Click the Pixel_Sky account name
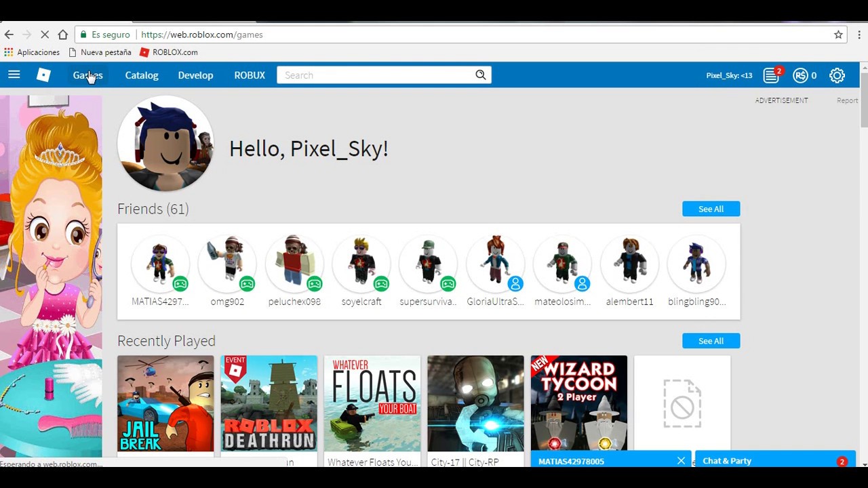868x488 pixels. tap(729, 75)
